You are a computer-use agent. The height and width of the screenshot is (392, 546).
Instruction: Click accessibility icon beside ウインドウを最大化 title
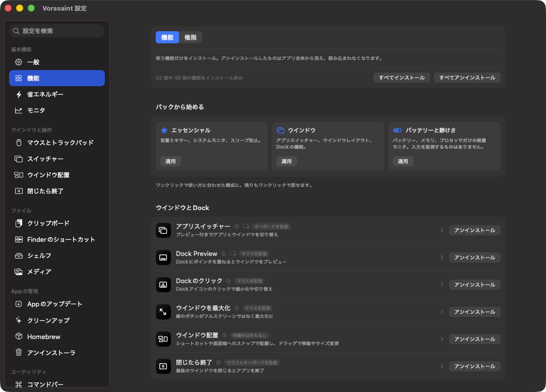237,308
